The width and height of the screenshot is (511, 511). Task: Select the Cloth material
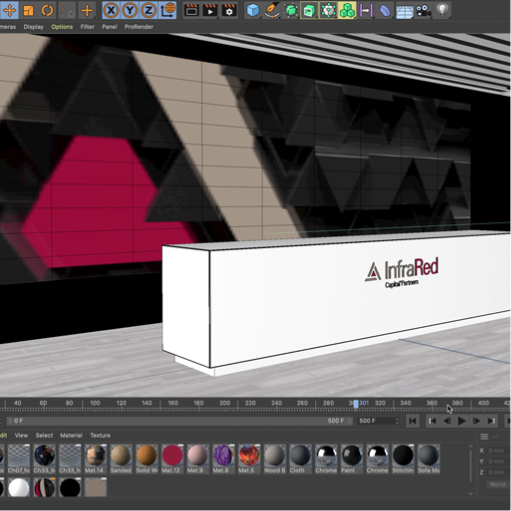pyautogui.click(x=300, y=459)
